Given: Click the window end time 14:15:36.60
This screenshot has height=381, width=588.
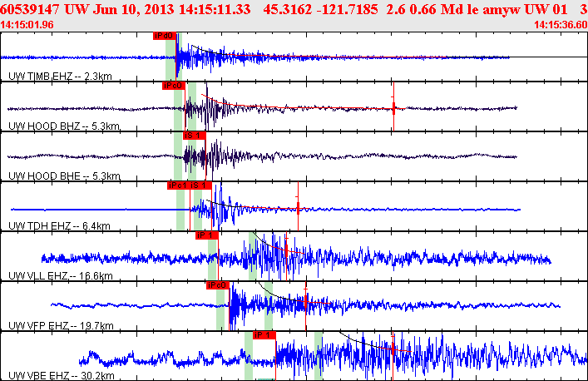Looking at the screenshot, I should click(x=561, y=25).
